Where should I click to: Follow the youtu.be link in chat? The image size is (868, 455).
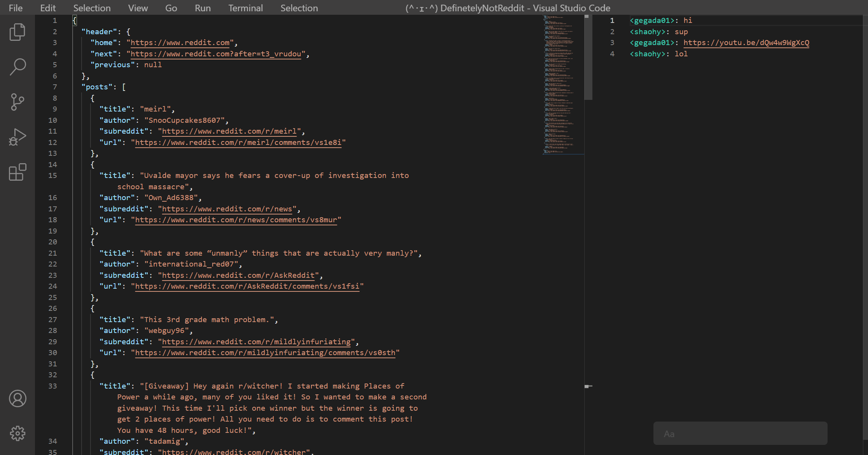click(x=746, y=43)
